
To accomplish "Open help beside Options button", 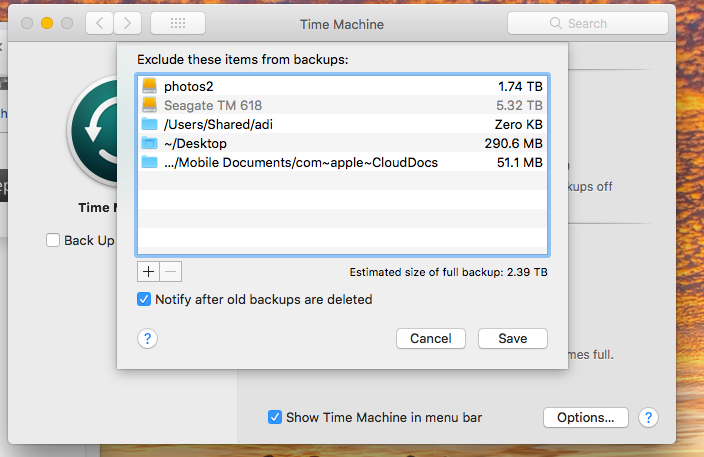I will coord(648,417).
